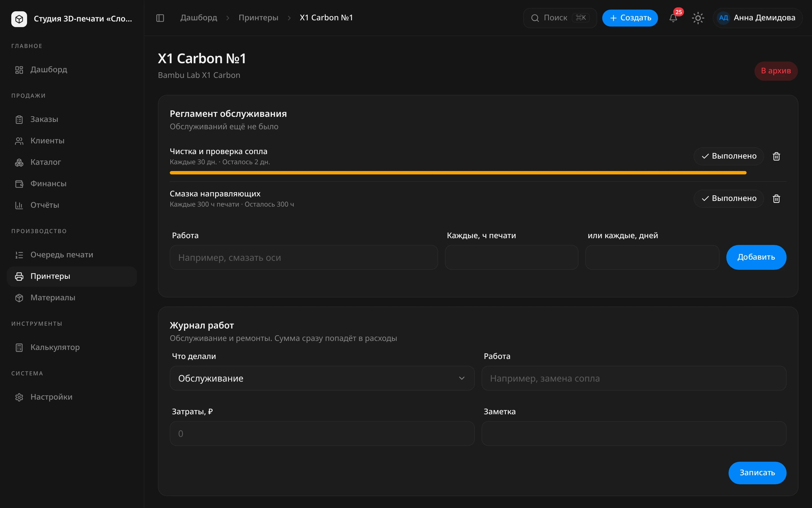Screen dimensions: 812x508
Task: Click the Клиенты people icon
Action: click(x=19, y=141)
